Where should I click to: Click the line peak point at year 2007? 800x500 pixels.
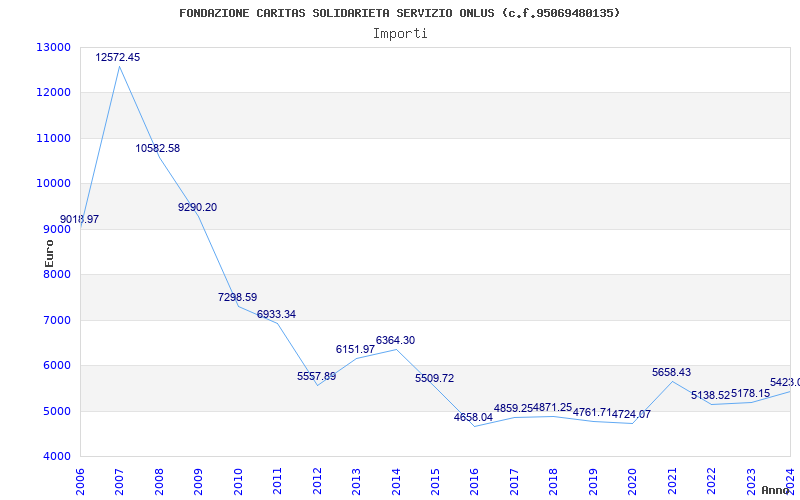pos(119,66)
